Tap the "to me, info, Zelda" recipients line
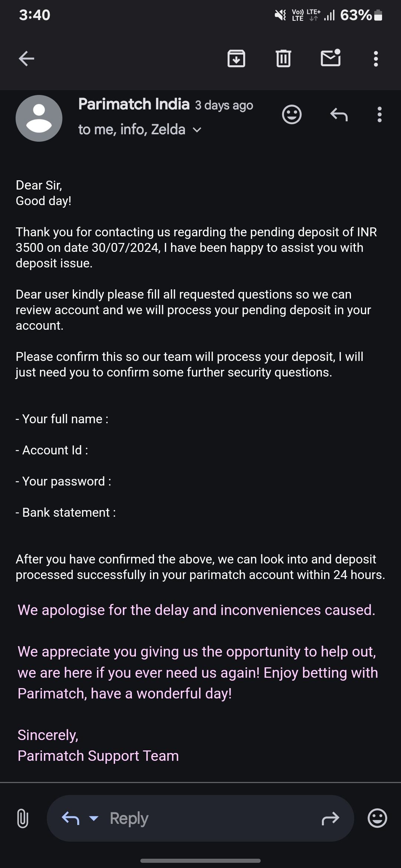The image size is (401, 868). 132,130
